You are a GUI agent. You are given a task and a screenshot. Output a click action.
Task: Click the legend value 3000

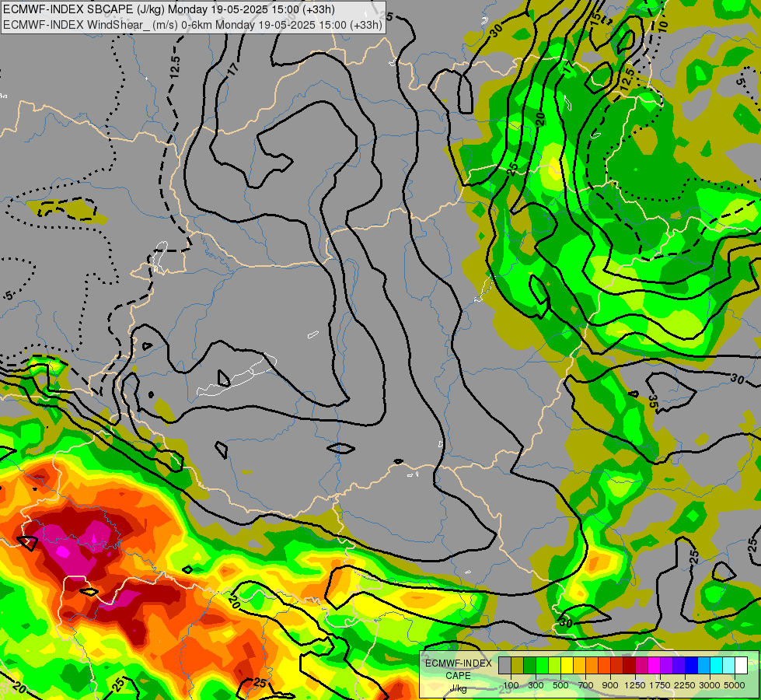[710, 685]
